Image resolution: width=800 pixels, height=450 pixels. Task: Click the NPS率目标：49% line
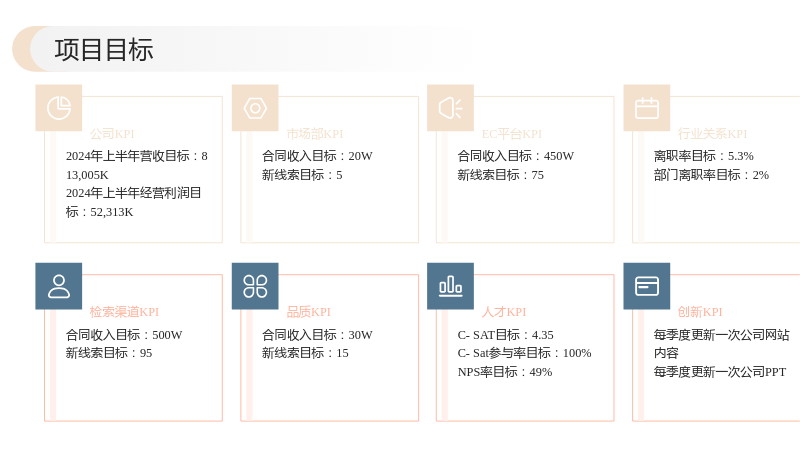(505, 372)
